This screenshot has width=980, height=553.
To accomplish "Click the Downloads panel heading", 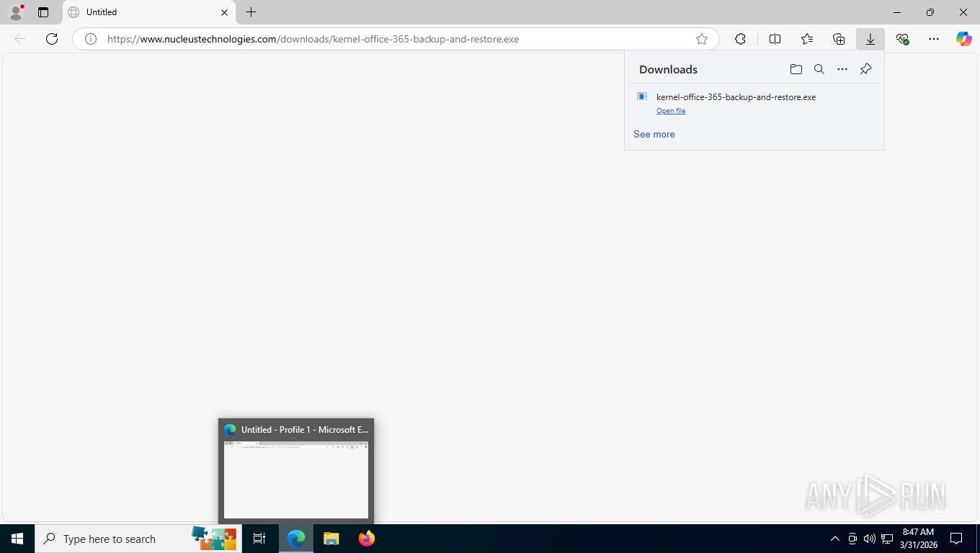I will (x=668, y=69).
